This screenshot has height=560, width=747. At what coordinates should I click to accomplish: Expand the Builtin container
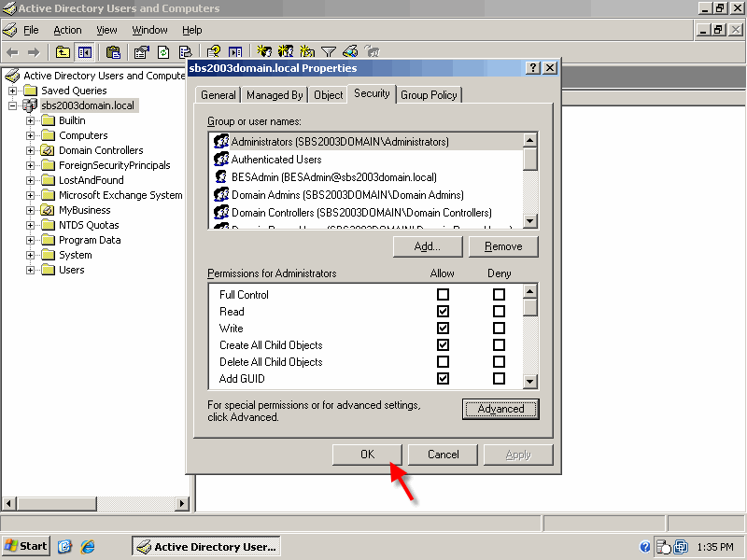coord(30,120)
